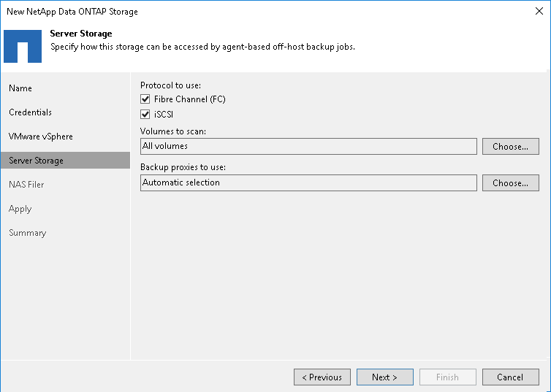Switch to the VMware vSphere step
Image resolution: width=551 pixels, height=392 pixels.
(41, 137)
